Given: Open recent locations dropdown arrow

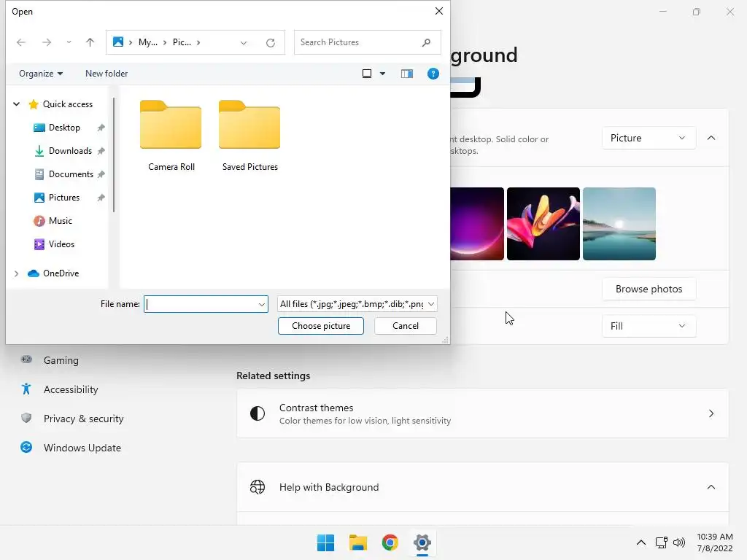Looking at the screenshot, I should 69,42.
